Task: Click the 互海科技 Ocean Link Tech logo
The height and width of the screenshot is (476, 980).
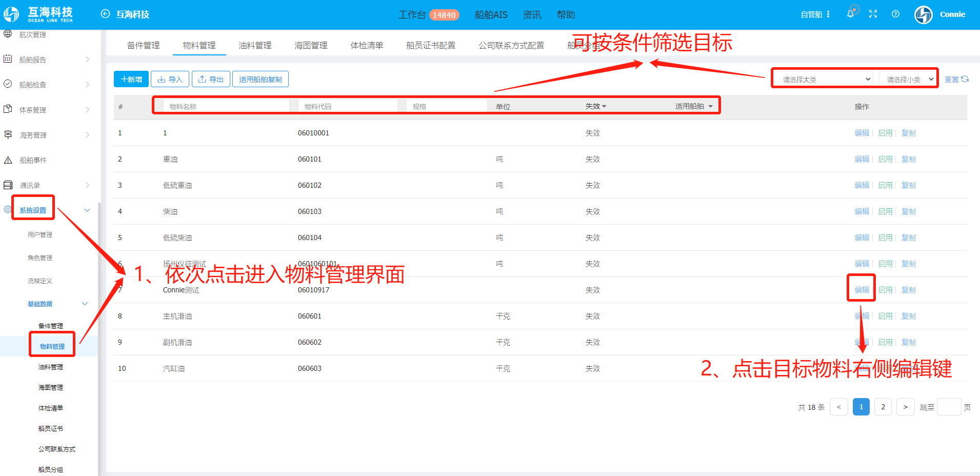Action: click(x=38, y=14)
